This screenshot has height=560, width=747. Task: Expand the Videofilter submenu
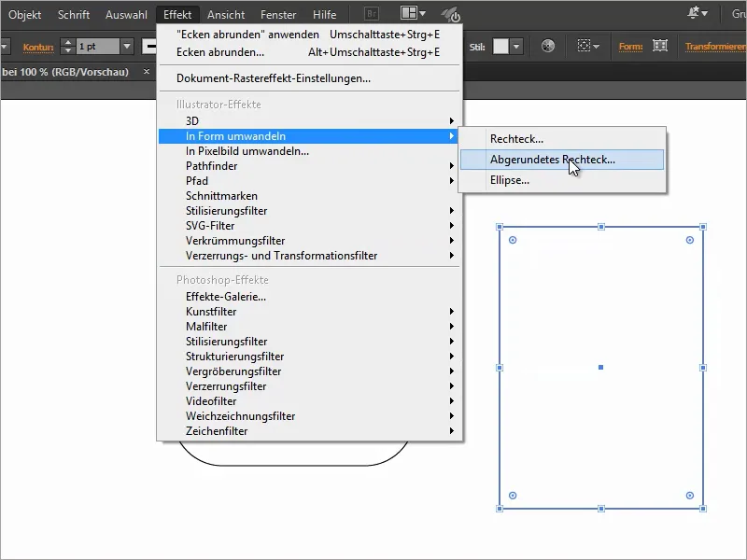point(309,401)
